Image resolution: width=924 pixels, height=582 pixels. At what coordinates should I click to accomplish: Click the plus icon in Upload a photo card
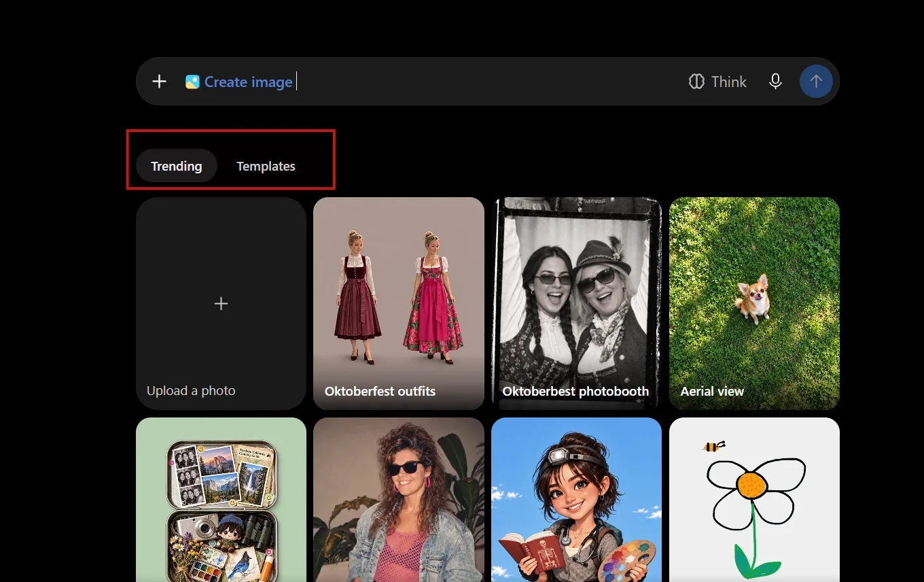coord(221,303)
